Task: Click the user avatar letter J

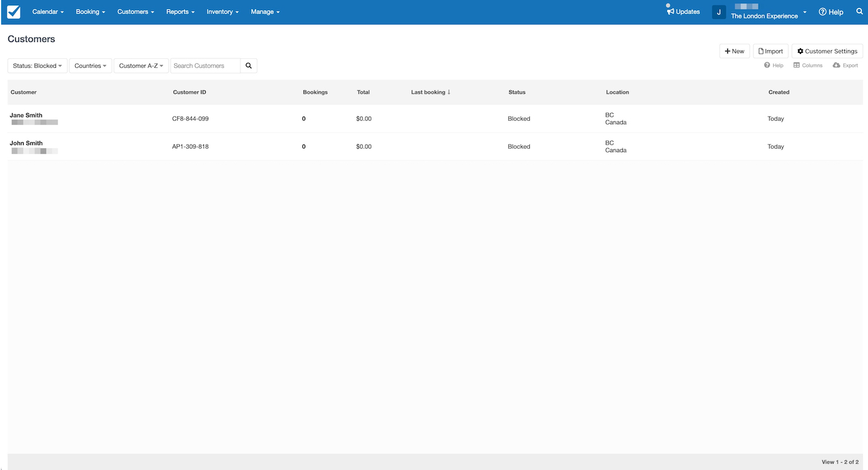Action: tap(719, 12)
